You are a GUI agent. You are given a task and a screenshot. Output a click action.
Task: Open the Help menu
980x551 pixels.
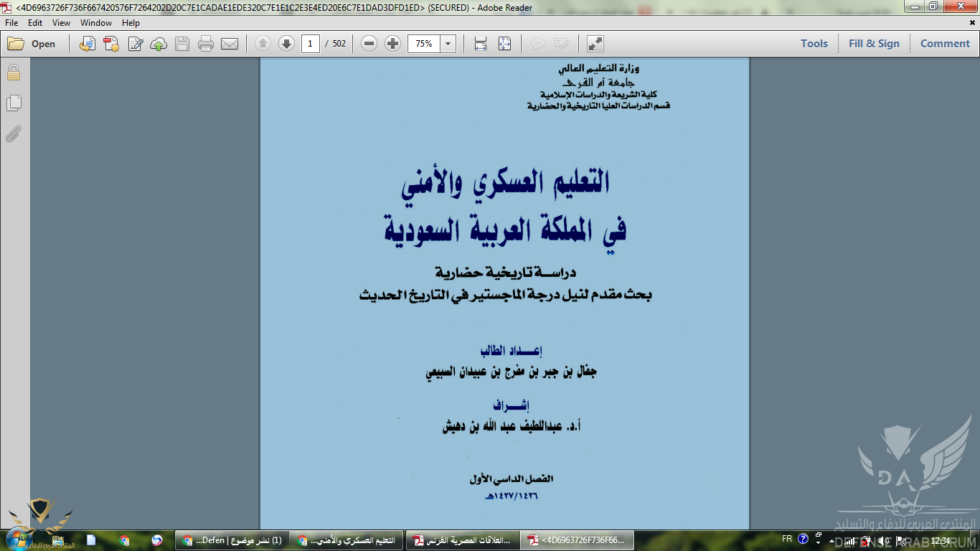131,23
